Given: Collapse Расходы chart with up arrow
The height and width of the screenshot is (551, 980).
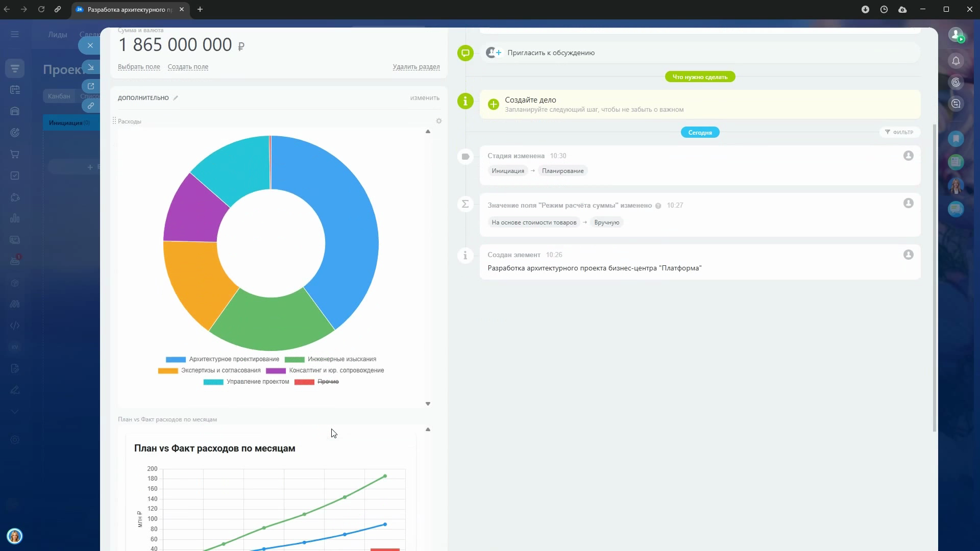Looking at the screenshot, I should tap(428, 132).
